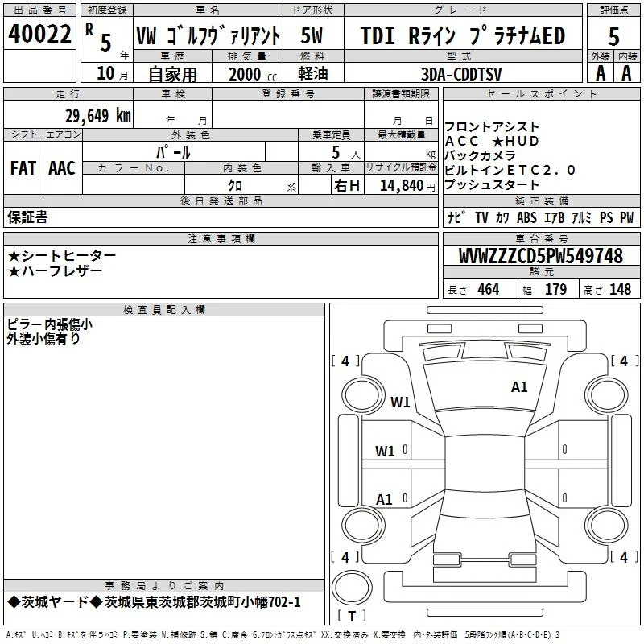Click sales point ビルトインETC2.0

tap(510, 170)
